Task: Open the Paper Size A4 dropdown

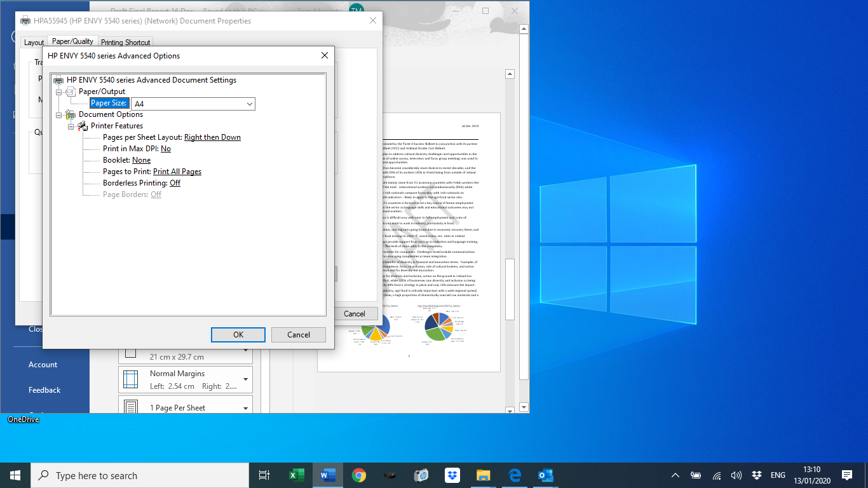Action: click(250, 104)
